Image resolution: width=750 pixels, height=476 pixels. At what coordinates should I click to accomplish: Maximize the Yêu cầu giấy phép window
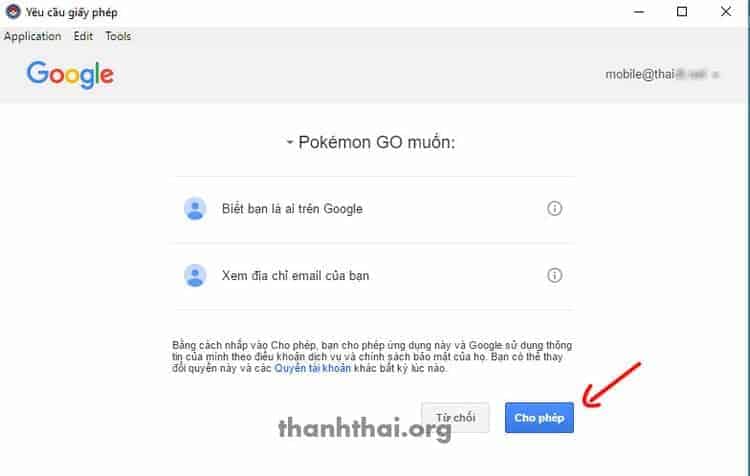pos(682,12)
